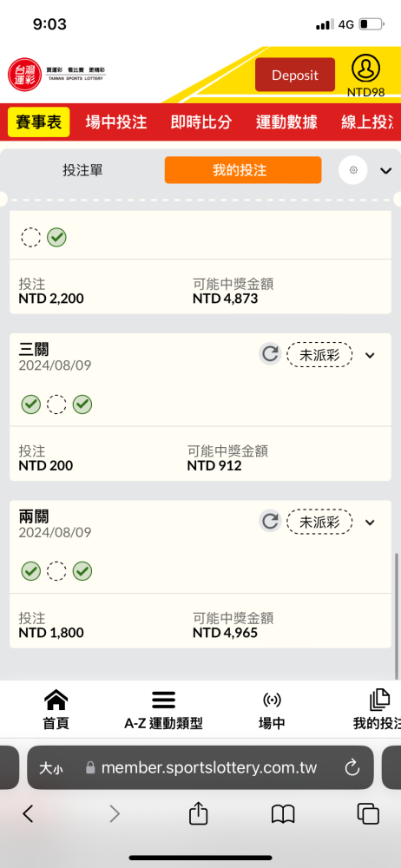The height and width of the screenshot is (868, 401).
Task: Click the 未派彩 badge on 三關 bet
Action: point(319,355)
